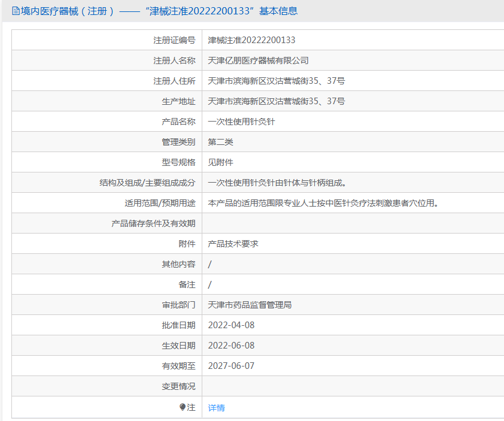Click the 生效日期 label
This screenshot has height=421, width=504.
click(x=178, y=346)
